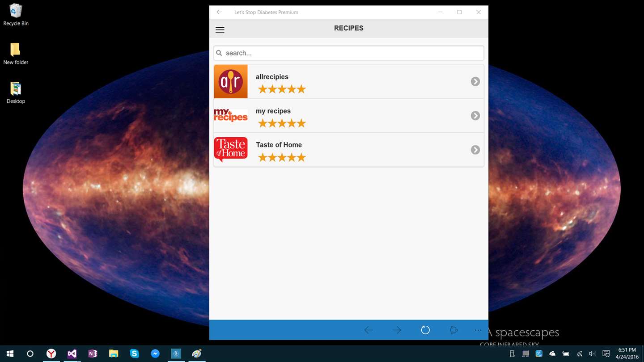The height and width of the screenshot is (362, 644).
Task: Open the Recycle Bin desktop icon
Action: click(x=16, y=14)
